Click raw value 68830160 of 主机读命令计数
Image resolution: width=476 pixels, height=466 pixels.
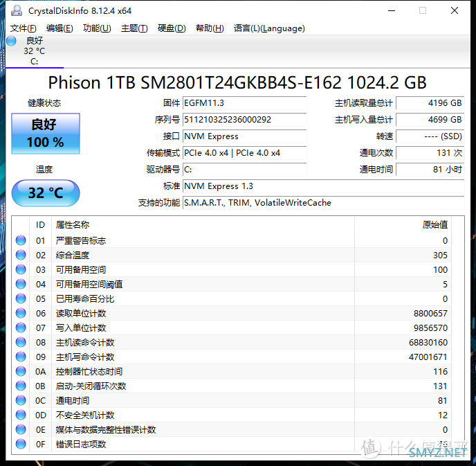click(x=428, y=342)
